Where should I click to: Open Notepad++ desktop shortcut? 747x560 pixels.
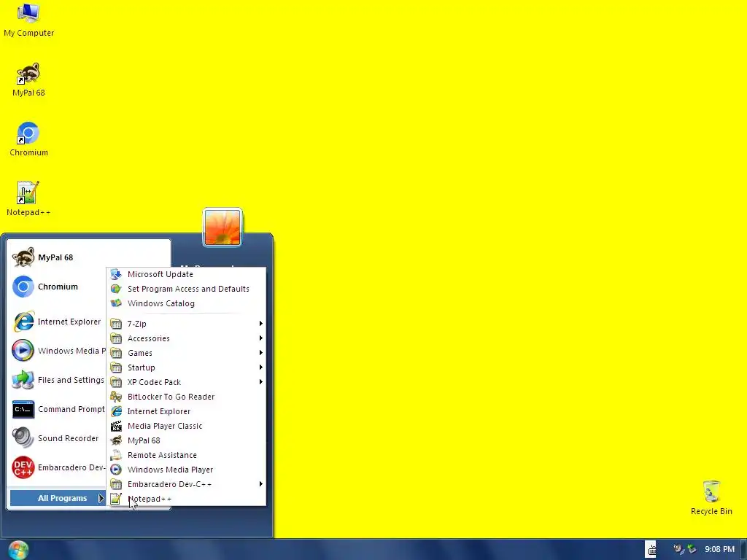click(28, 199)
